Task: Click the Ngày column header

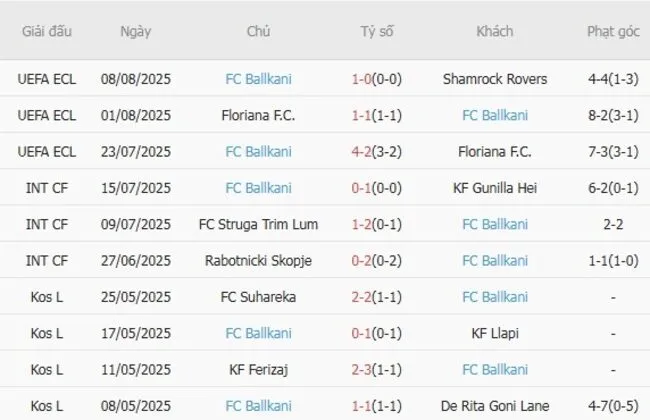Action: [135, 31]
